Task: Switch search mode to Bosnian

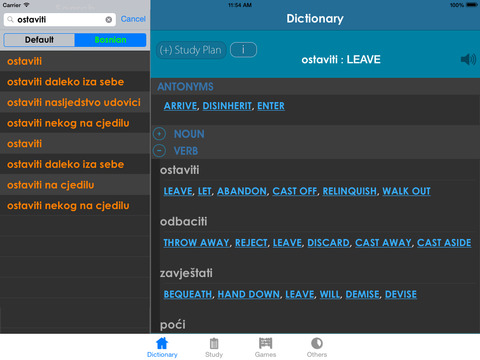Action: [x=110, y=40]
